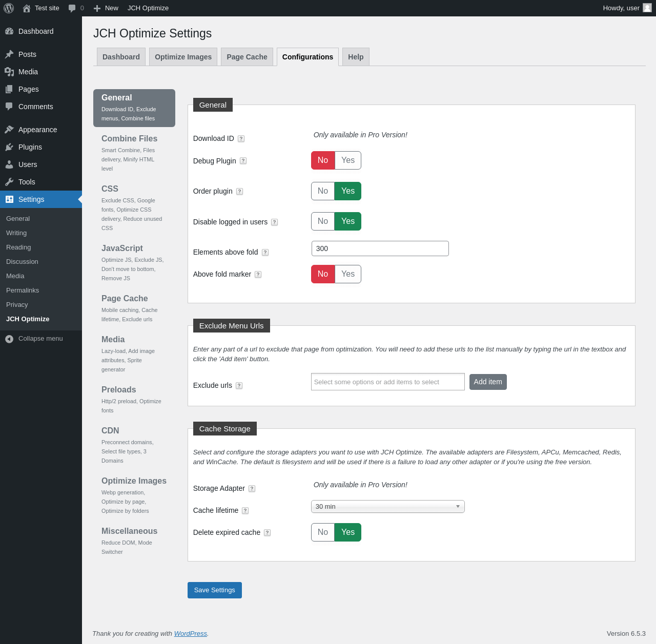Open the CSS settings section
Screen dimensions: 656x644
pos(134,207)
